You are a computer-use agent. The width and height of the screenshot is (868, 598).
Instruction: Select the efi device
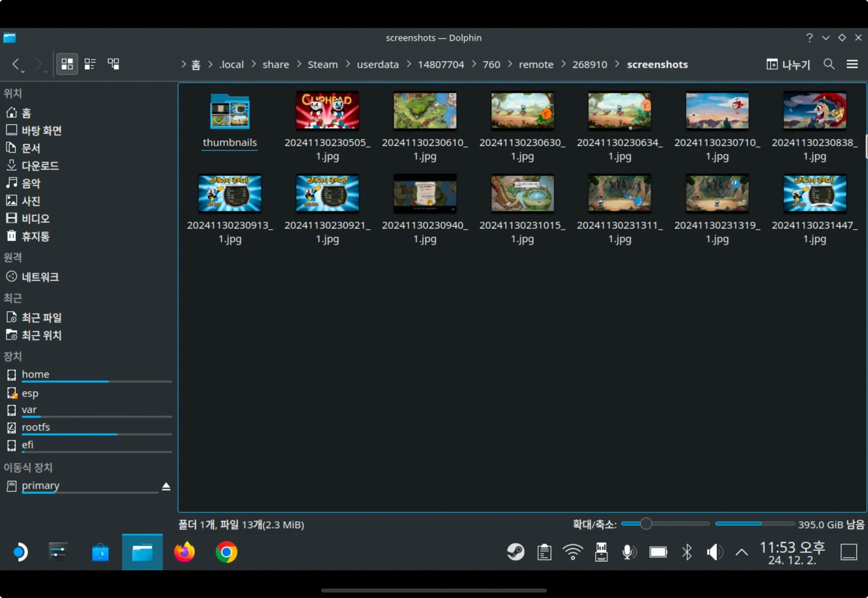click(88, 446)
